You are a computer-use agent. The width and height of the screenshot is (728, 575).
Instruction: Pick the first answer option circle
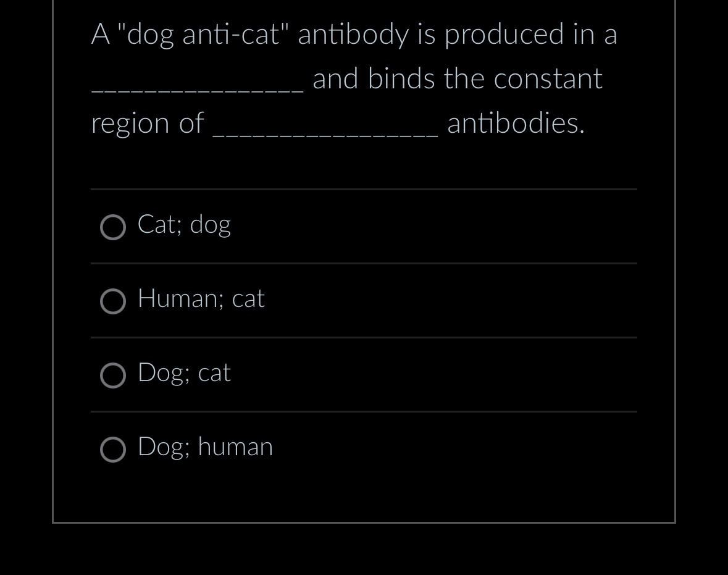point(113,227)
